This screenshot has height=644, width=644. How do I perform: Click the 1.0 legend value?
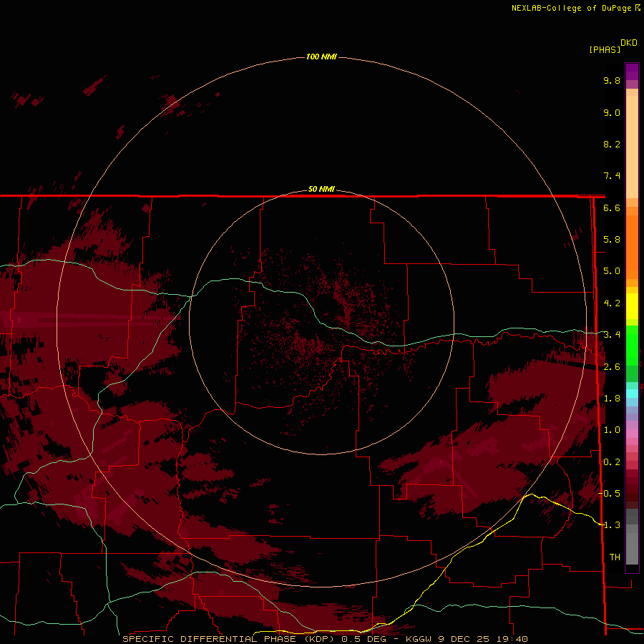[612, 430]
